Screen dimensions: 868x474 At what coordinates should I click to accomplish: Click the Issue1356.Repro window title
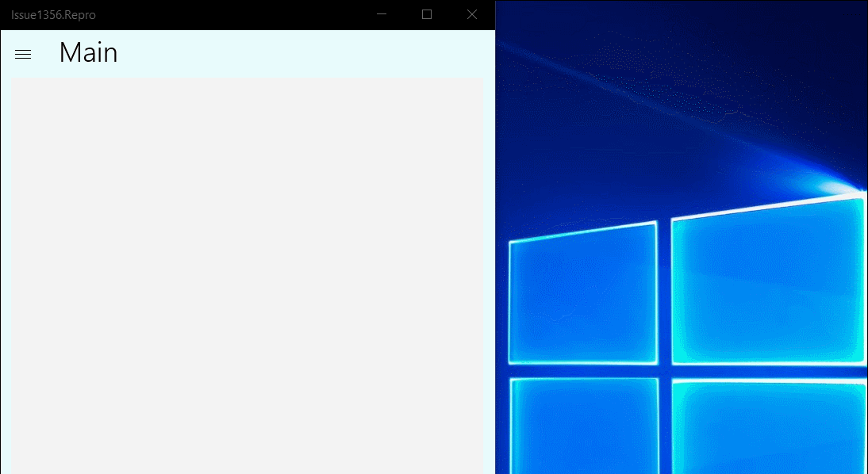[x=53, y=15]
